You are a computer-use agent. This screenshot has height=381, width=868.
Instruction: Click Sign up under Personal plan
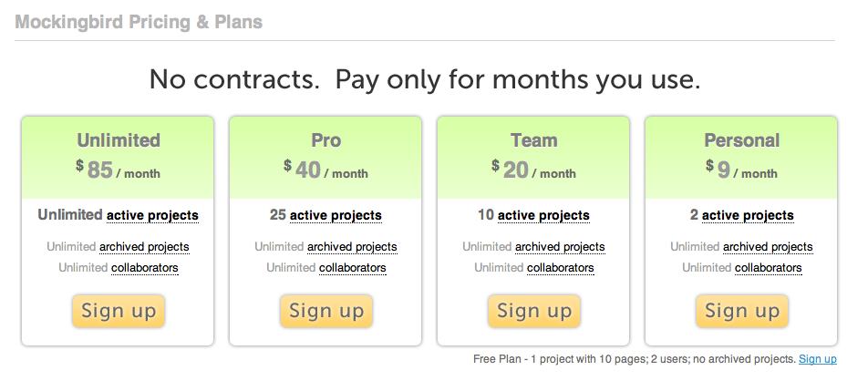pos(742,311)
